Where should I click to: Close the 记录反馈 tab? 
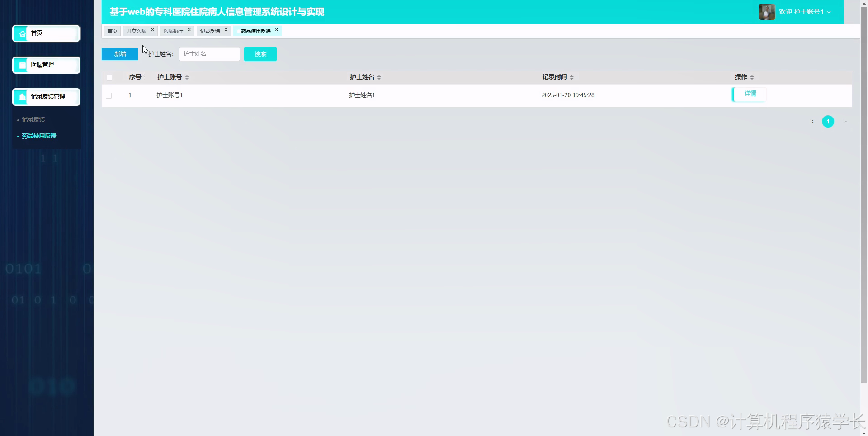(x=226, y=30)
